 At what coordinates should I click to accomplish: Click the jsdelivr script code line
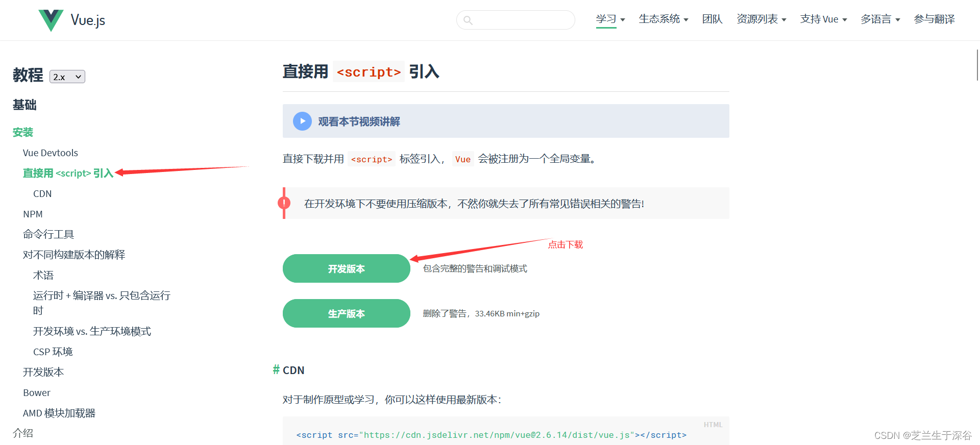tap(492, 435)
